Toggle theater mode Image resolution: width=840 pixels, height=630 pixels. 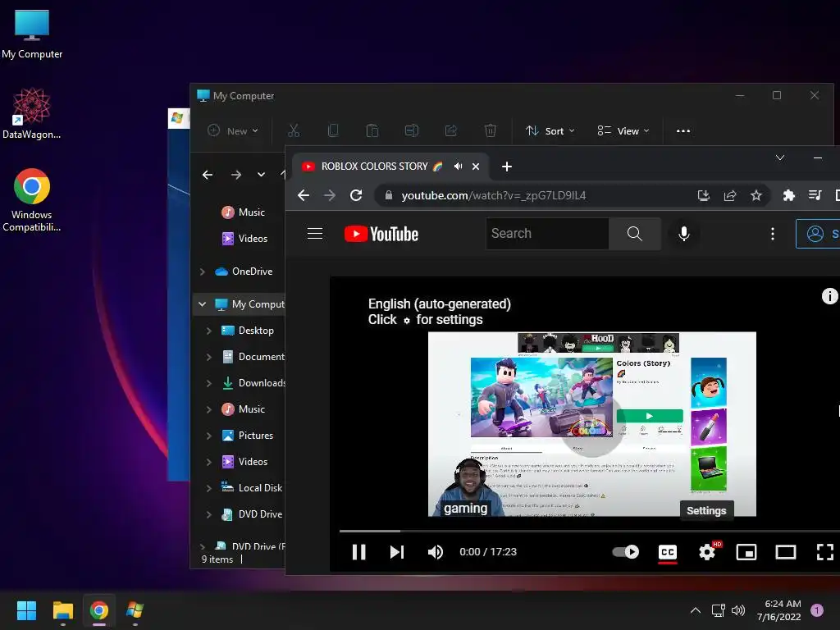[785, 552]
